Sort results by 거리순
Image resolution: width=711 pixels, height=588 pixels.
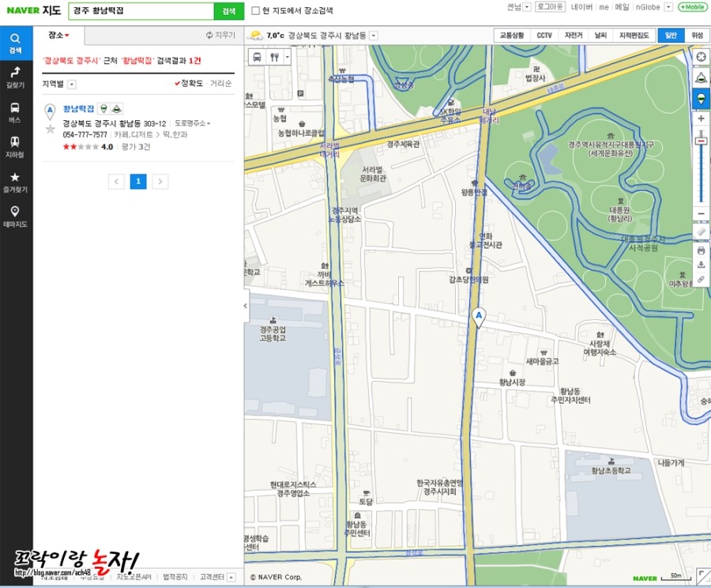221,84
